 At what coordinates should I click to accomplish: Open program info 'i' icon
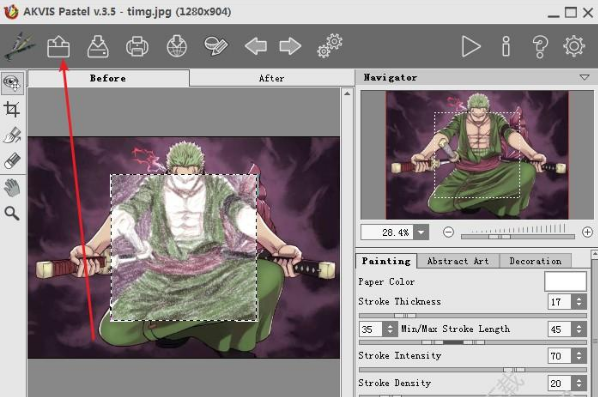pos(506,47)
